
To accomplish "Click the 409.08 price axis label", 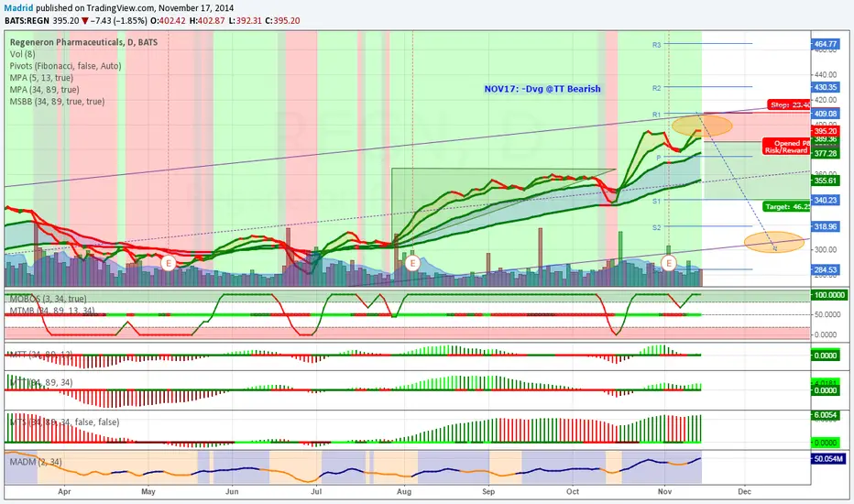I will (x=826, y=114).
